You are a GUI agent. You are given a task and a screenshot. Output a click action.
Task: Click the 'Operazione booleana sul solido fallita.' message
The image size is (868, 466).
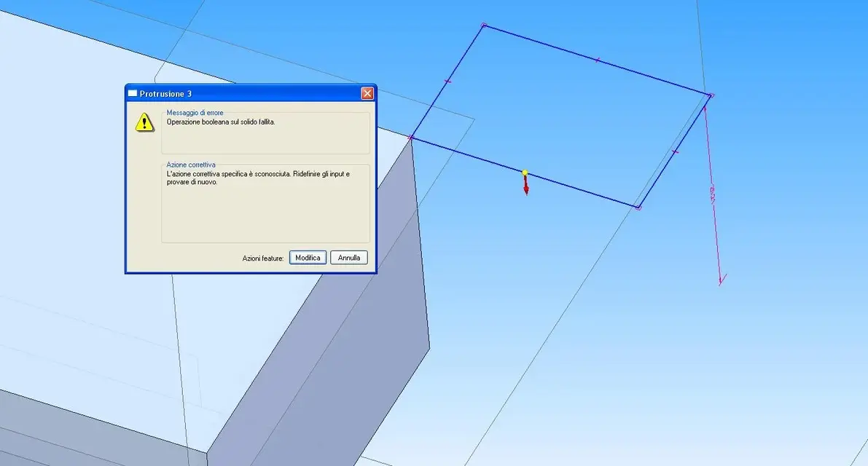pyautogui.click(x=221, y=122)
